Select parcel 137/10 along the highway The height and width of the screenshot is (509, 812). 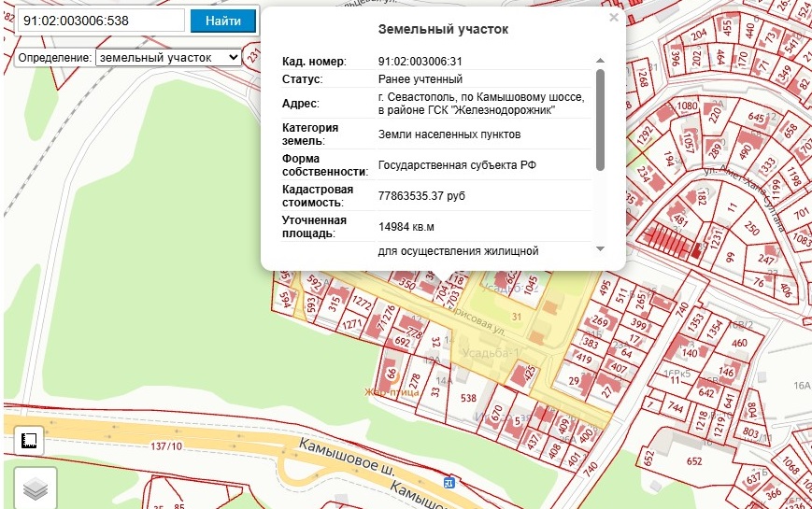click(x=164, y=445)
